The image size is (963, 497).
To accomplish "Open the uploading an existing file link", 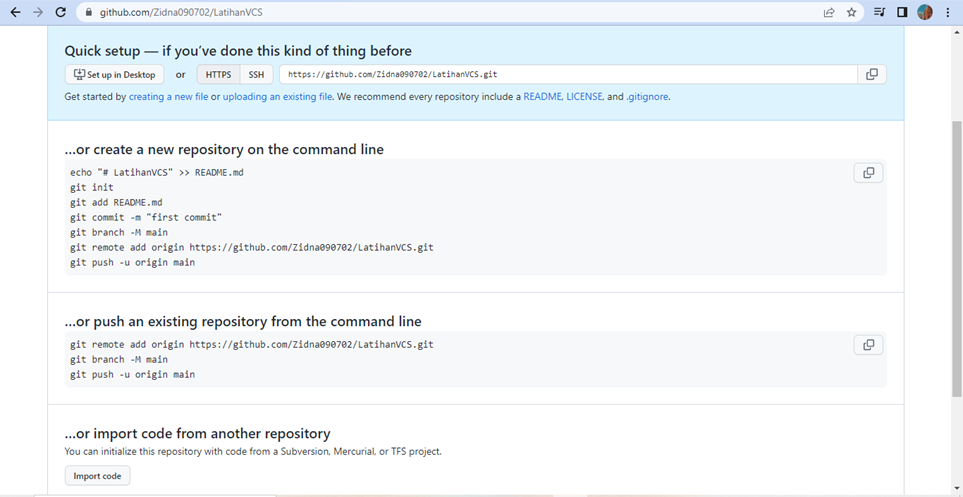I will [278, 96].
